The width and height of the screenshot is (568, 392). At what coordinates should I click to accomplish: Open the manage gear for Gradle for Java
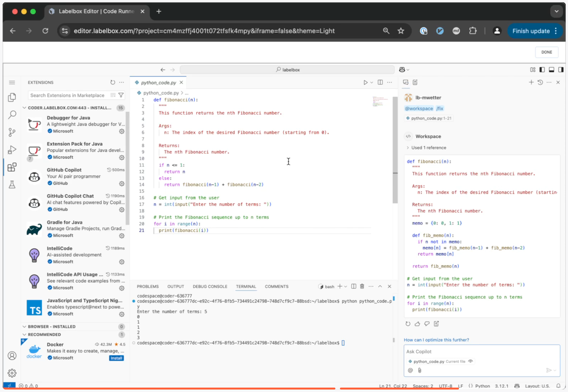tap(122, 236)
